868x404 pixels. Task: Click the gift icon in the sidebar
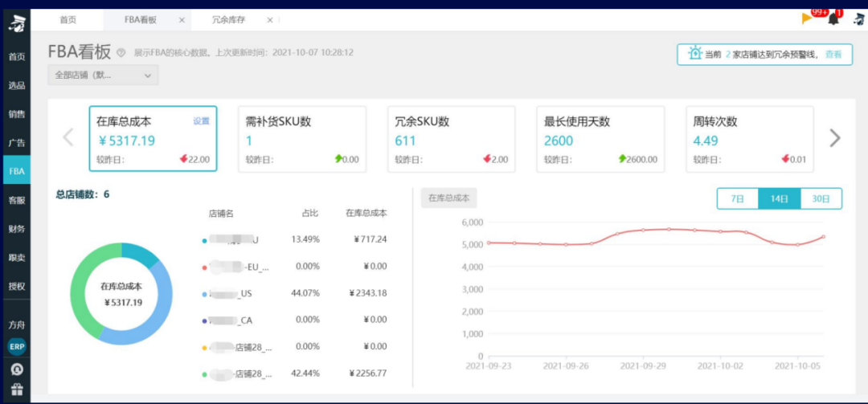coord(16,390)
